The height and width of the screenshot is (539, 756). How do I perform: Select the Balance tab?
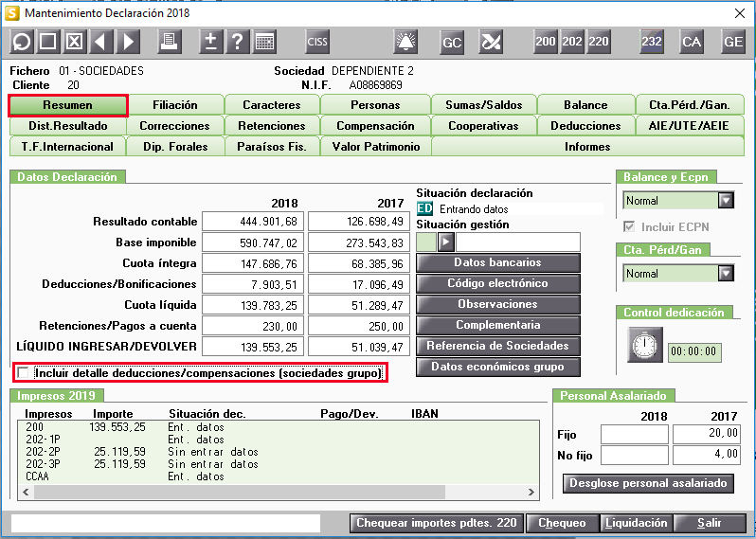585,105
